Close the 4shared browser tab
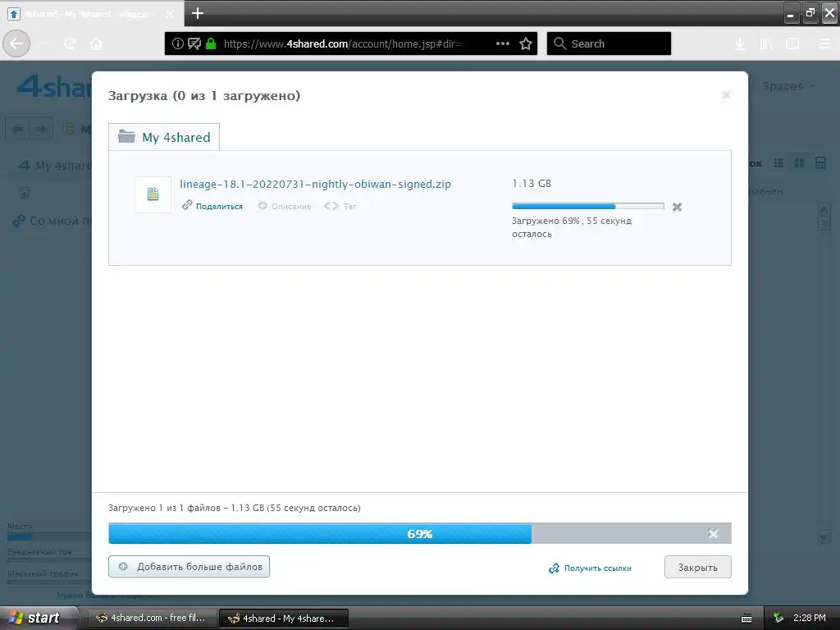The width and height of the screenshot is (840, 630). point(169,14)
